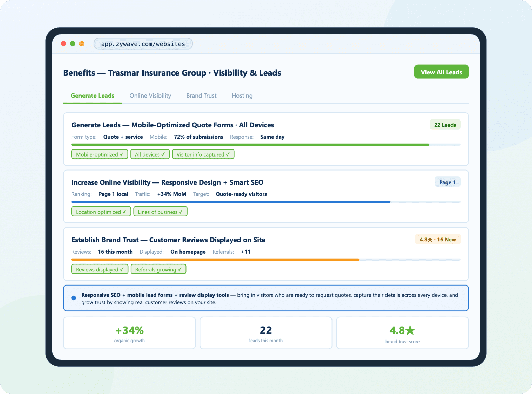This screenshot has width=532, height=394.
Task: Toggle the All devices check chip
Action: [150, 154]
